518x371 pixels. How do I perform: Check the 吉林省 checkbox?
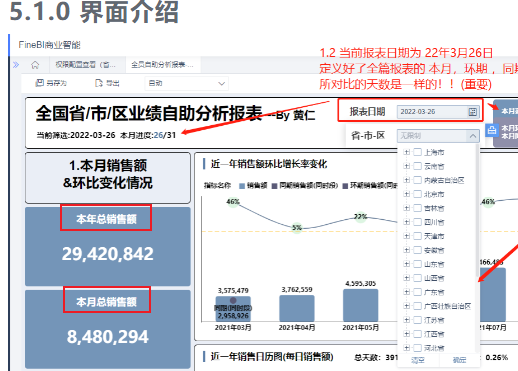tap(417, 208)
